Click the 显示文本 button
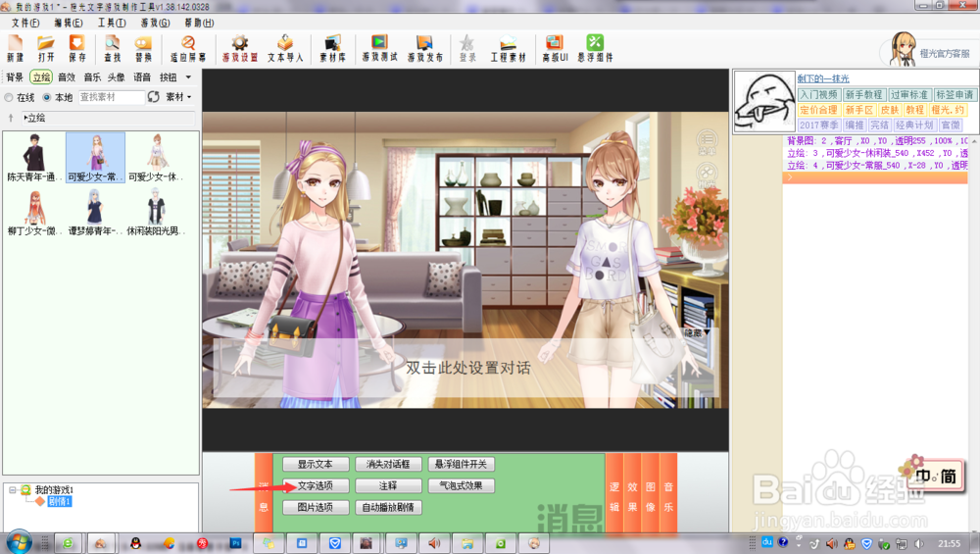 coord(315,465)
